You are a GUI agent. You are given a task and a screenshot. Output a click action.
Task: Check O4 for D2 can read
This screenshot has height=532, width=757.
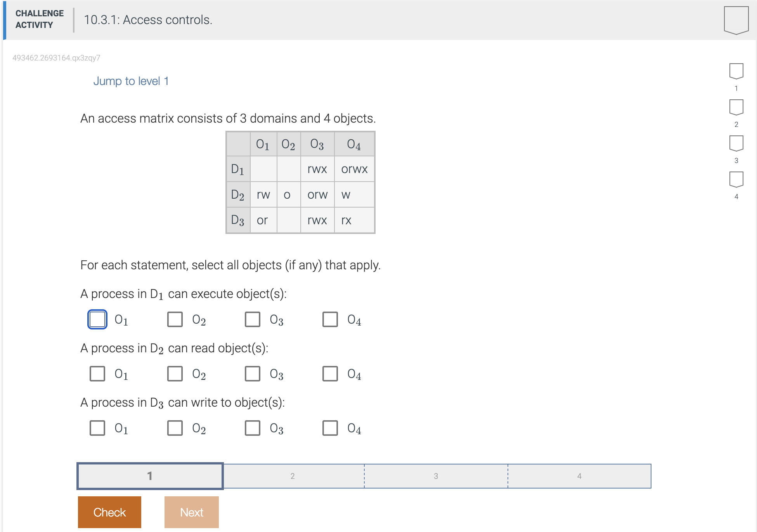(x=330, y=374)
